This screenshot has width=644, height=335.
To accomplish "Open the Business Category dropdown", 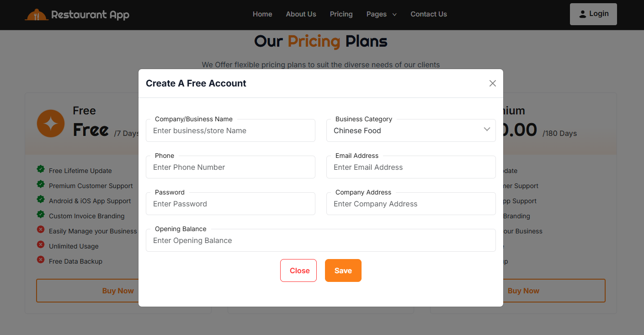I will (x=410, y=130).
